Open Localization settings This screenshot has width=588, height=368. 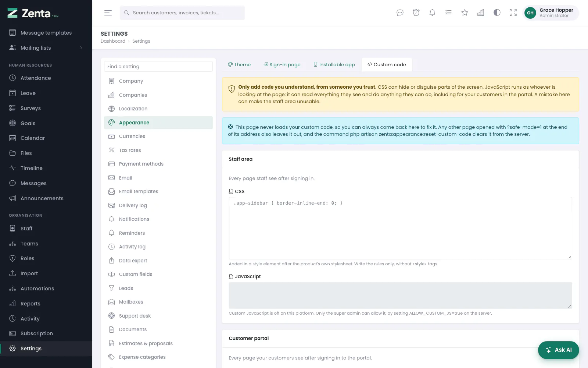158,109
